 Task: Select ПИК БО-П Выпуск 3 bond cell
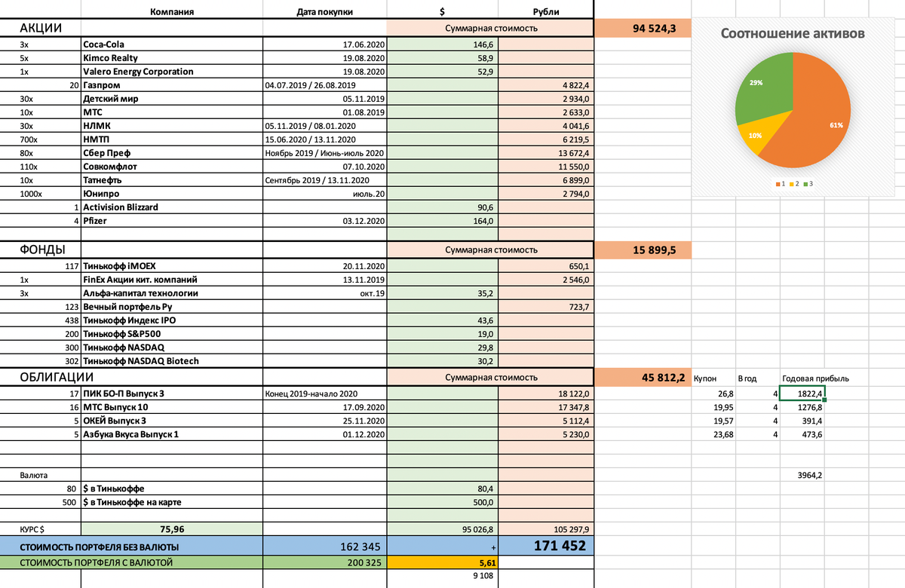click(x=172, y=394)
